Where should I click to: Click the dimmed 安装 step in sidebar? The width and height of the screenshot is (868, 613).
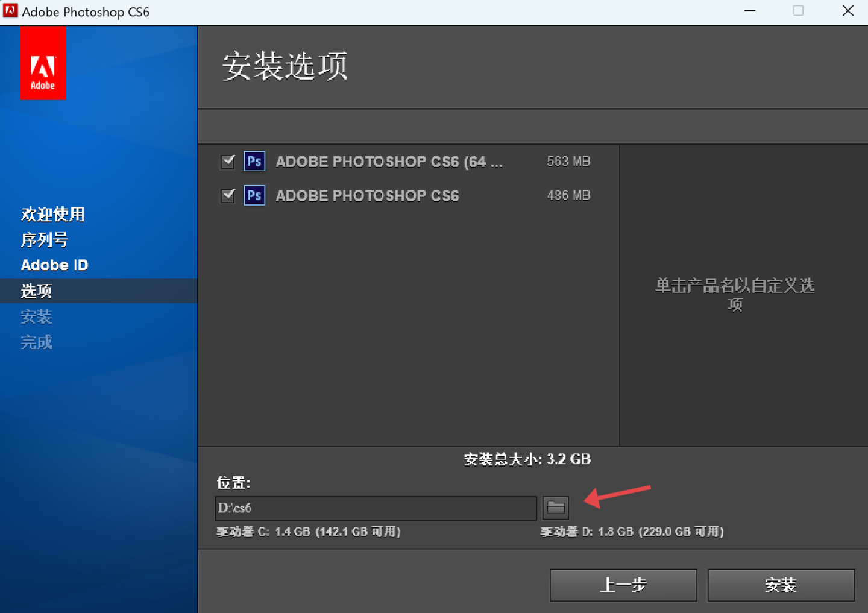point(36,316)
